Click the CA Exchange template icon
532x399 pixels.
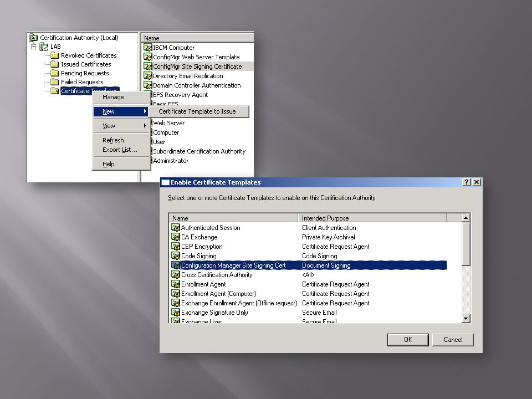coord(176,237)
